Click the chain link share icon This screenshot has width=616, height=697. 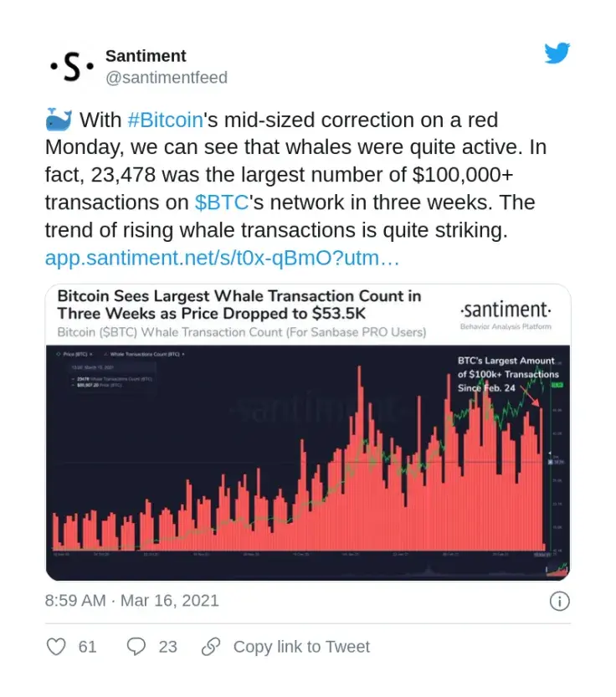tap(208, 646)
